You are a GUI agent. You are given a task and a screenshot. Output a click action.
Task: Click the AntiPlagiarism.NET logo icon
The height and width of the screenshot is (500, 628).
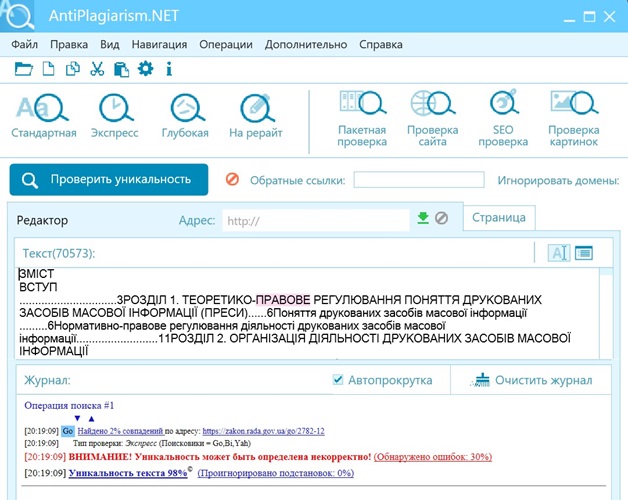point(18,16)
